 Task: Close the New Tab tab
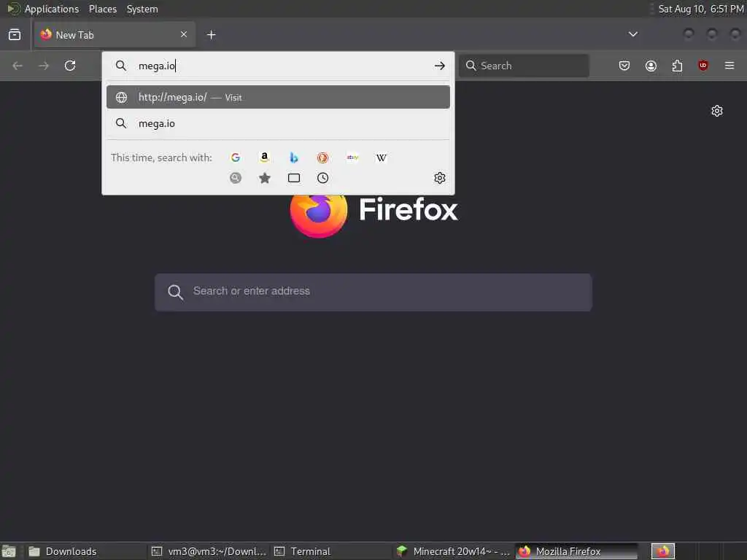pos(184,34)
